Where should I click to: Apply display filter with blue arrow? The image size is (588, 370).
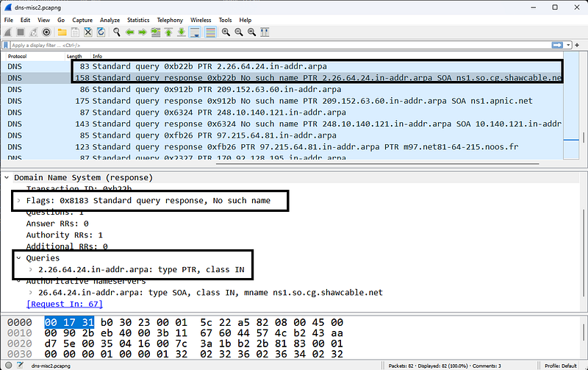point(557,45)
